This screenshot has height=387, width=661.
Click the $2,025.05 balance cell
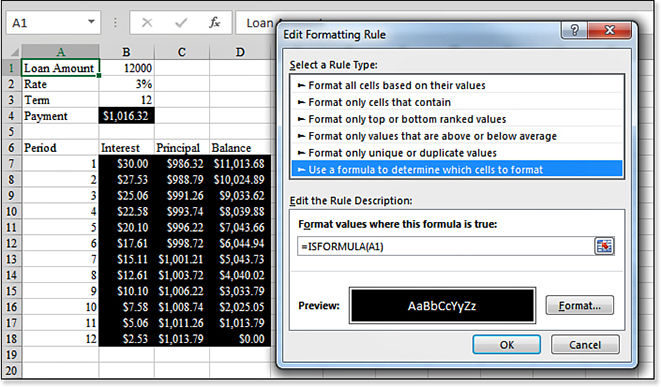(x=240, y=307)
